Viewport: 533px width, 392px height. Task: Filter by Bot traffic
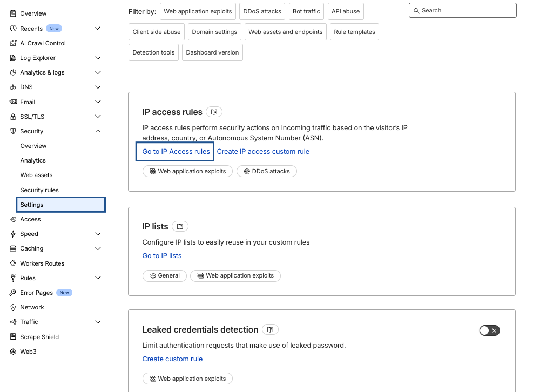[x=306, y=11]
